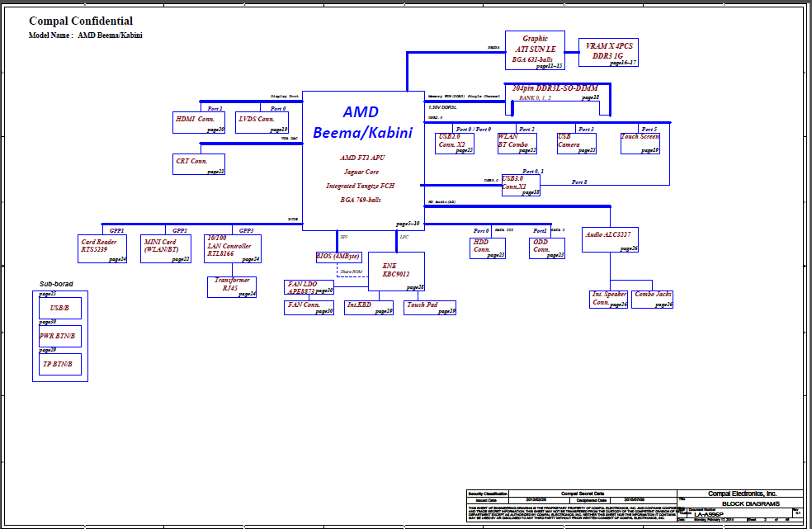Select the 'Model Name : AMD Beema/Kabini' line
Screen dimensions: 812x529
pos(86,35)
